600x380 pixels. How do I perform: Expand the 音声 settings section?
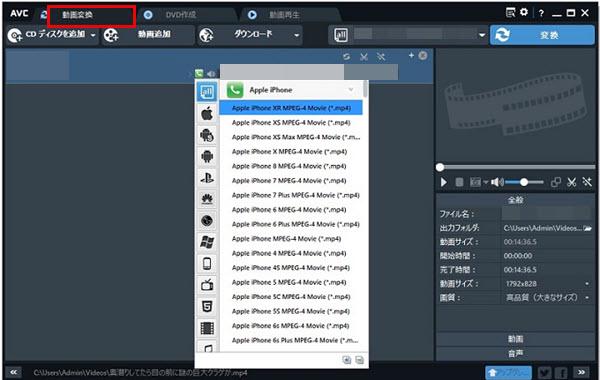[x=515, y=353]
